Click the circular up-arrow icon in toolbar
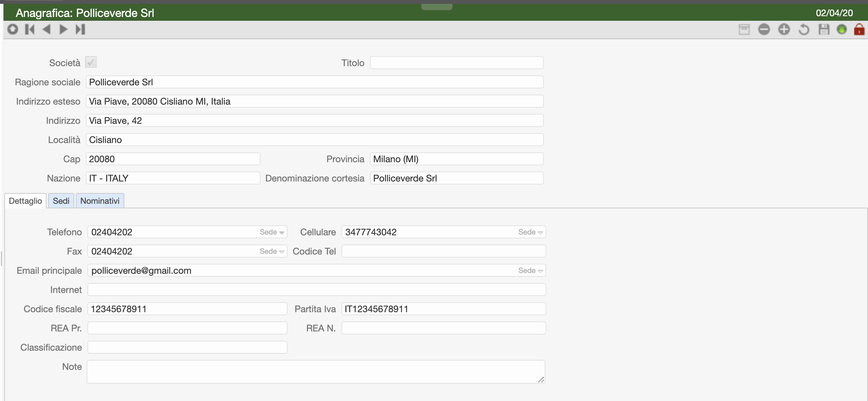868x401 pixels. coord(13,29)
